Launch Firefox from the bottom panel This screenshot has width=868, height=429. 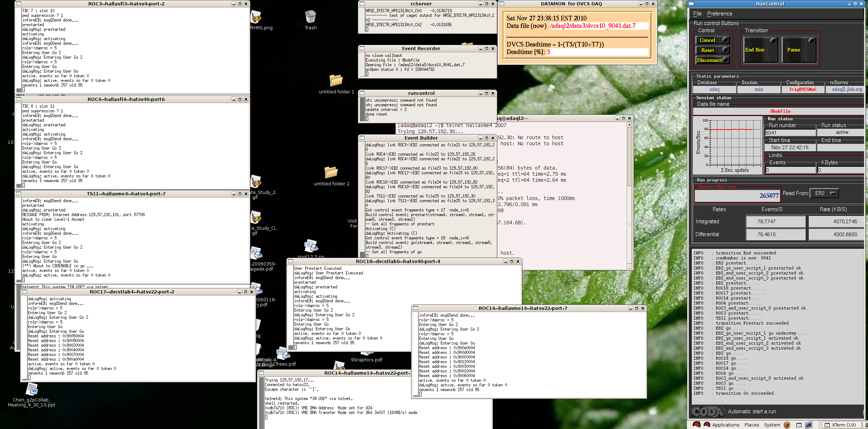787,425
